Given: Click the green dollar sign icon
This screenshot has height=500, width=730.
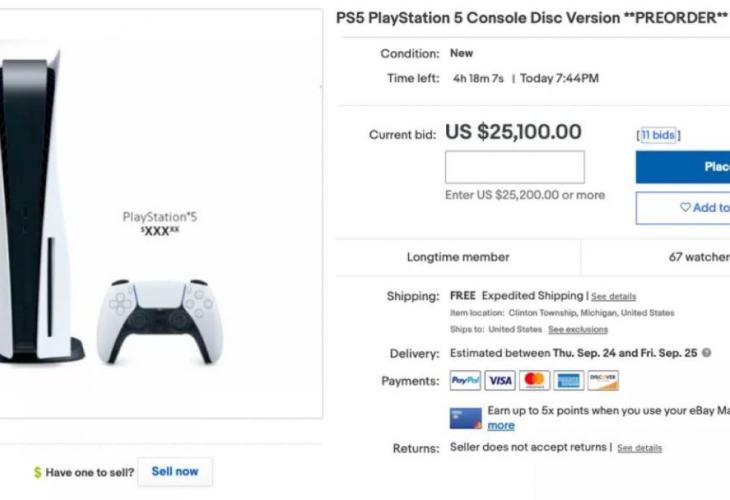Looking at the screenshot, I should tap(37, 472).
